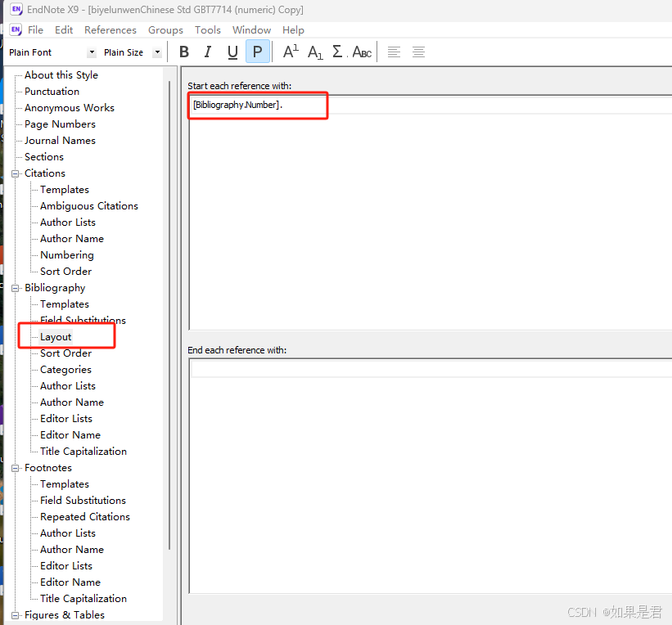
Task: Open Author Name under Bibliography
Action: coord(72,402)
